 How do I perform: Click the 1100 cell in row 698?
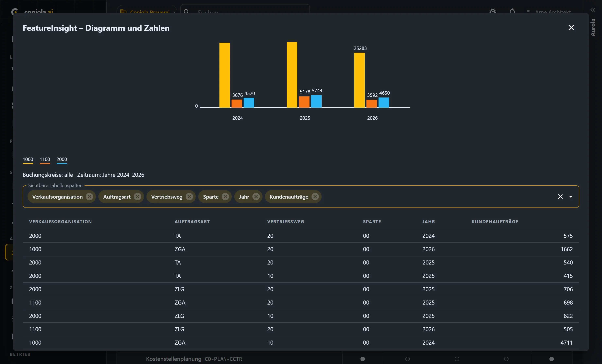[x=35, y=303]
